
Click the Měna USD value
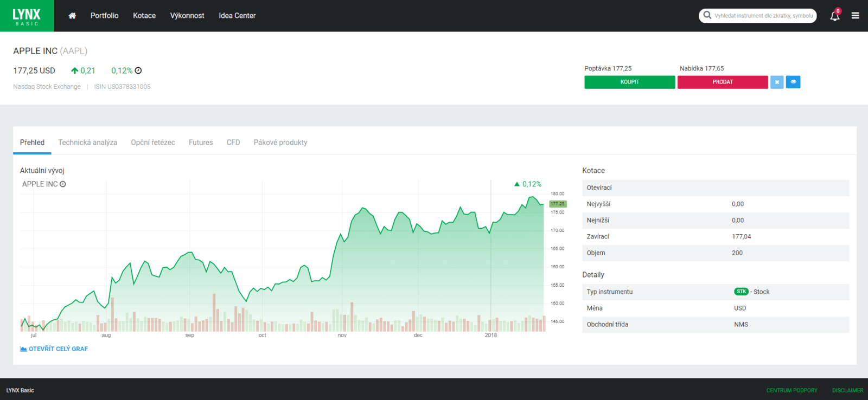740,308
